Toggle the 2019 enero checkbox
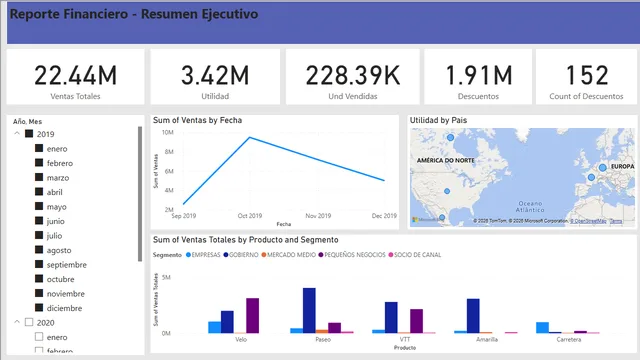The height and width of the screenshot is (360, 640). pyautogui.click(x=39, y=148)
